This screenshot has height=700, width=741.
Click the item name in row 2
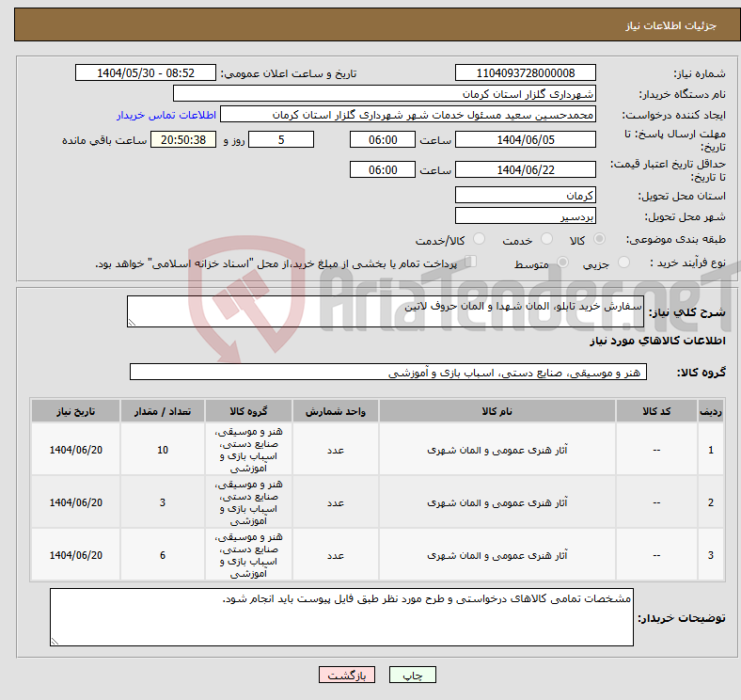[497, 502]
